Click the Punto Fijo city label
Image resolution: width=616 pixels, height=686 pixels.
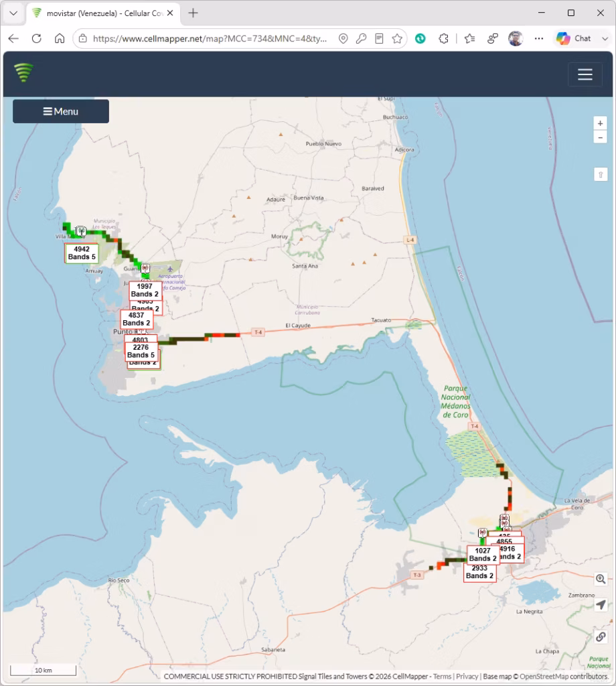pyautogui.click(x=130, y=332)
